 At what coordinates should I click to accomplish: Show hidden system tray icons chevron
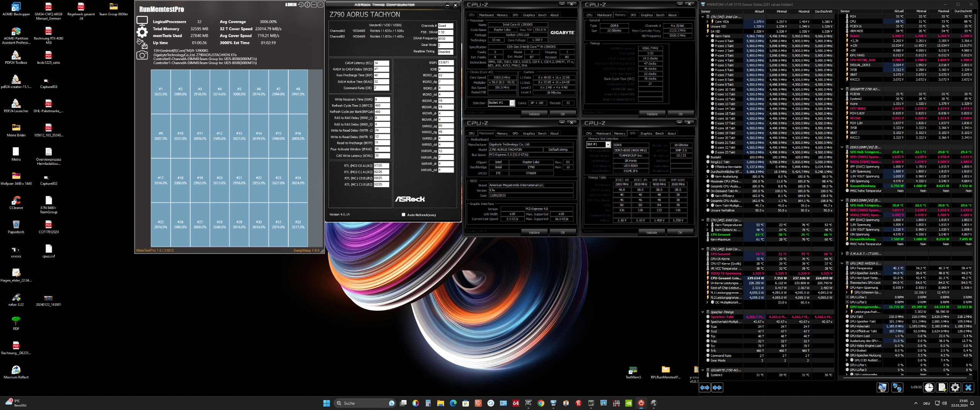(x=916, y=403)
